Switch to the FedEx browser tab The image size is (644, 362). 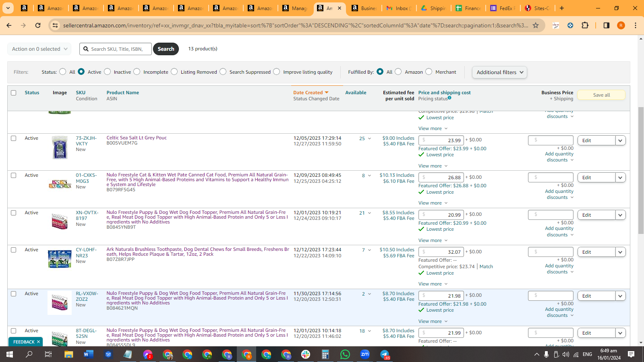pos(503,8)
